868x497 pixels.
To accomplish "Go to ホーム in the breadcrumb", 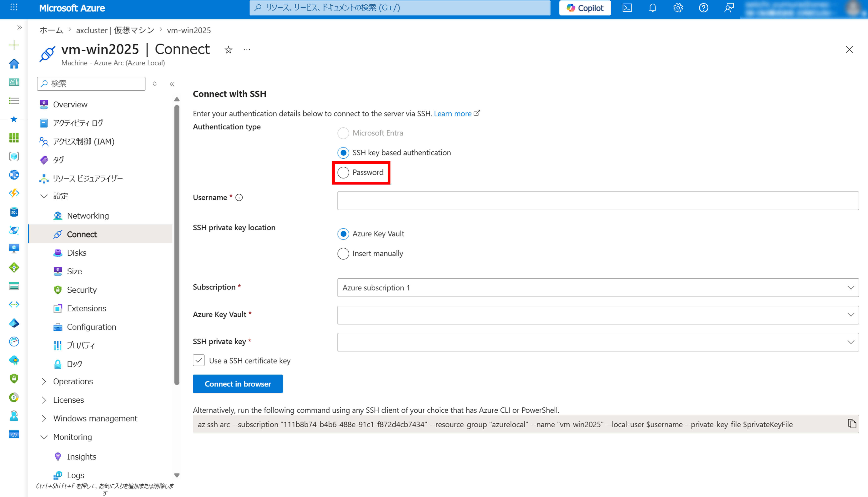I will pos(52,30).
